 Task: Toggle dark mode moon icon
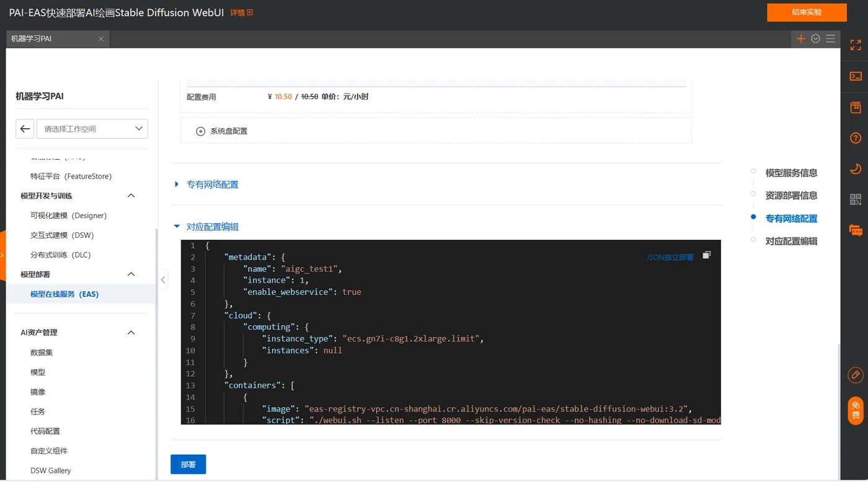pyautogui.click(x=856, y=169)
